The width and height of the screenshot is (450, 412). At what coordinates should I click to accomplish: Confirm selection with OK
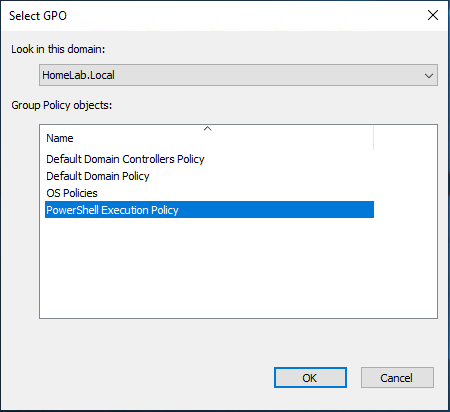pos(310,378)
